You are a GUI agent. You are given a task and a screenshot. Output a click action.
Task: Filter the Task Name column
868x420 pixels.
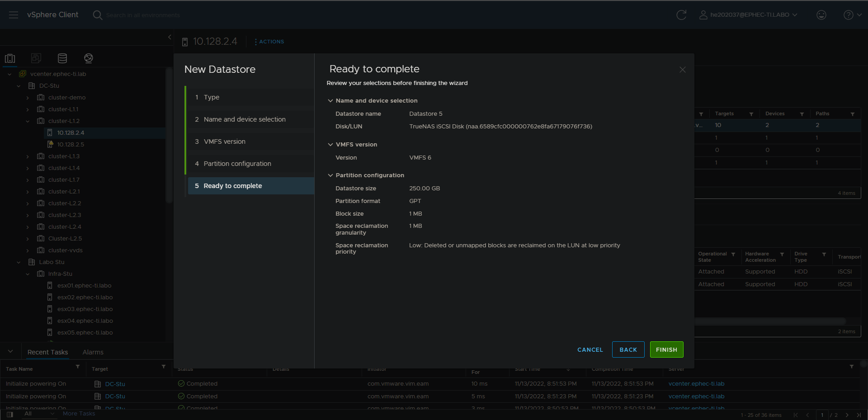tap(78, 367)
